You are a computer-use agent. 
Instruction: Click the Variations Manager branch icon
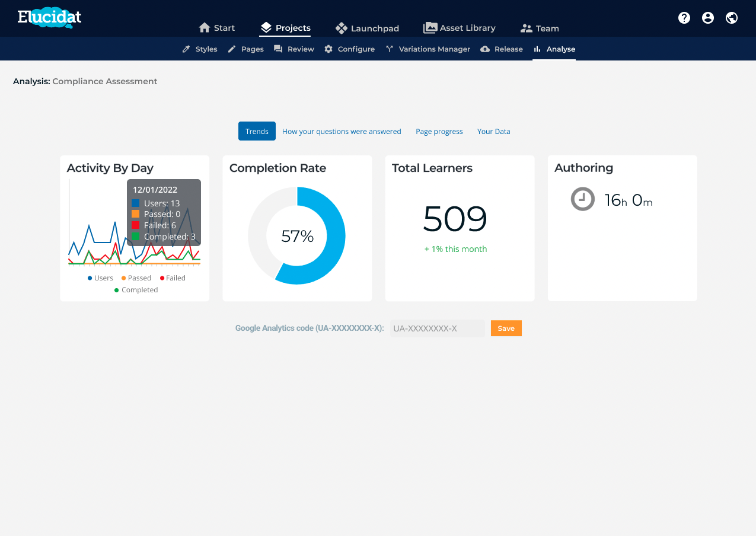pos(390,49)
